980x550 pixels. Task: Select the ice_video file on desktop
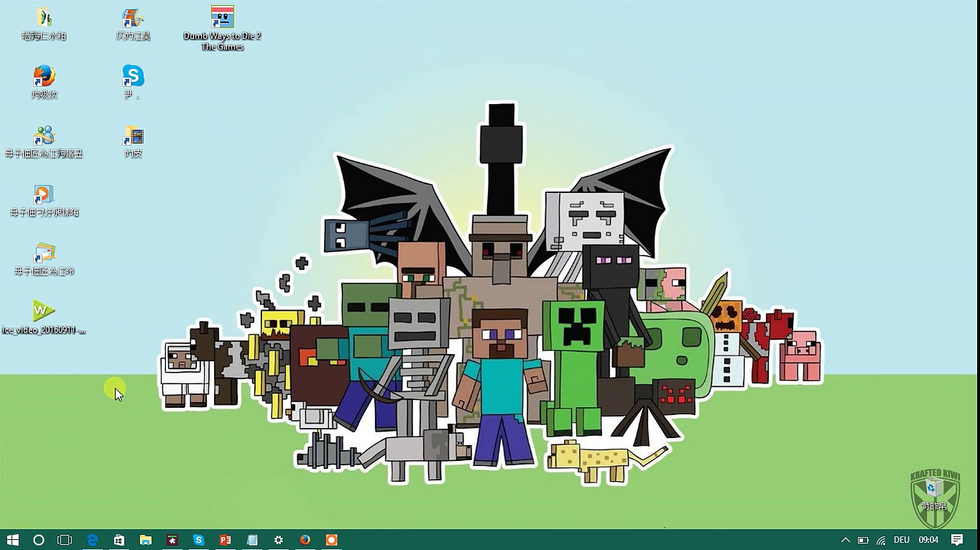tap(44, 312)
